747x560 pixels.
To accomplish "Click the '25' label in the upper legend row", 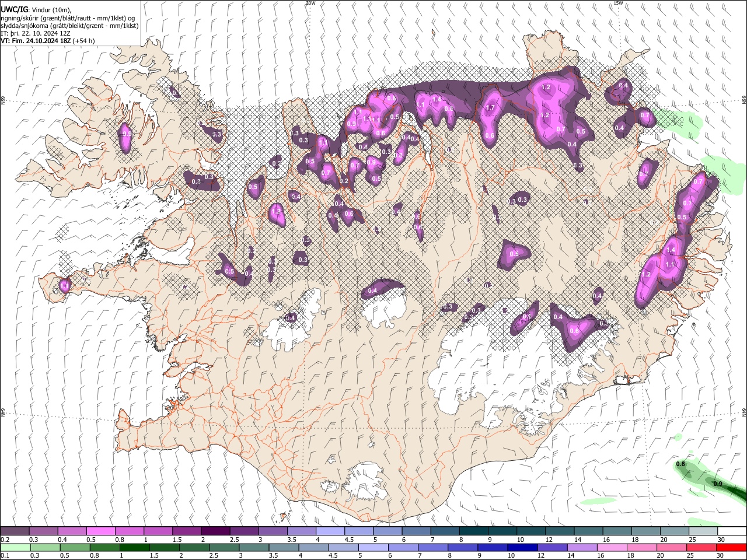I will tap(692, 540).
